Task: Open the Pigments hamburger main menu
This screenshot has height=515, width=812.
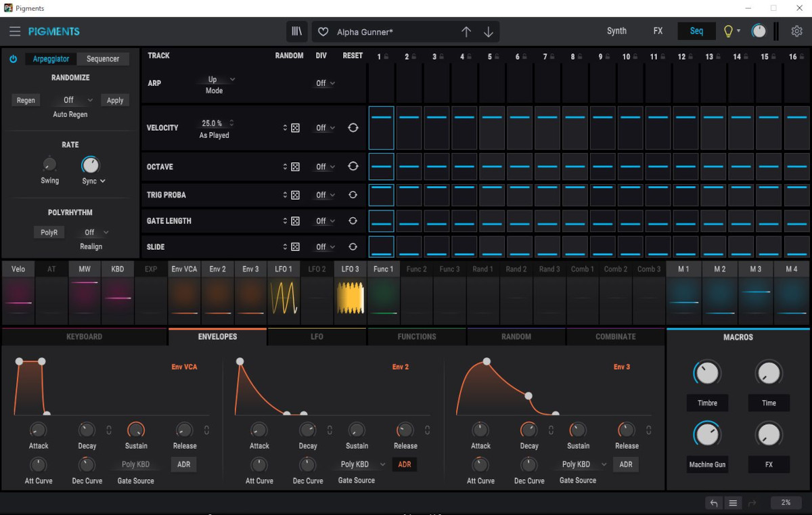Action: coord(15,31)
